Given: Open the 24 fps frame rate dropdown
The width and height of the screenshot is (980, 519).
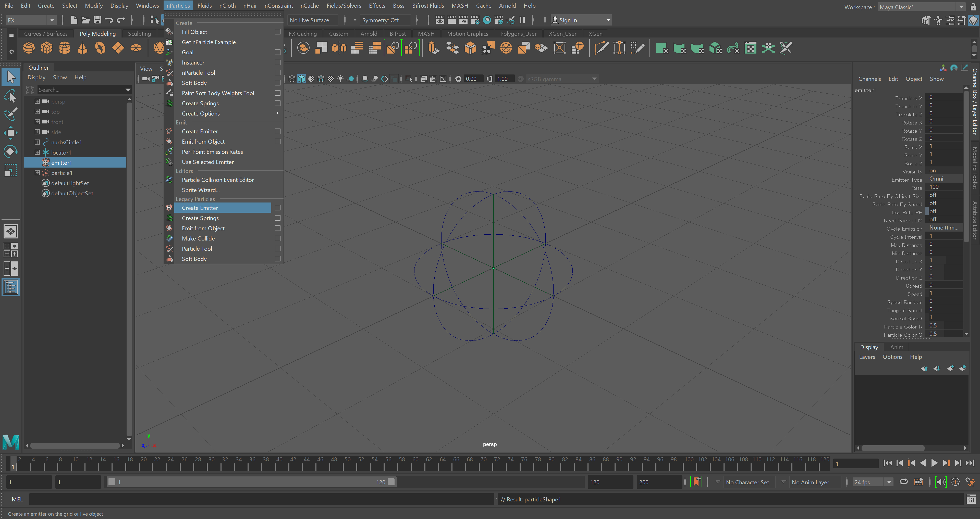Looking at the screenshot, I should click(873, 482).
